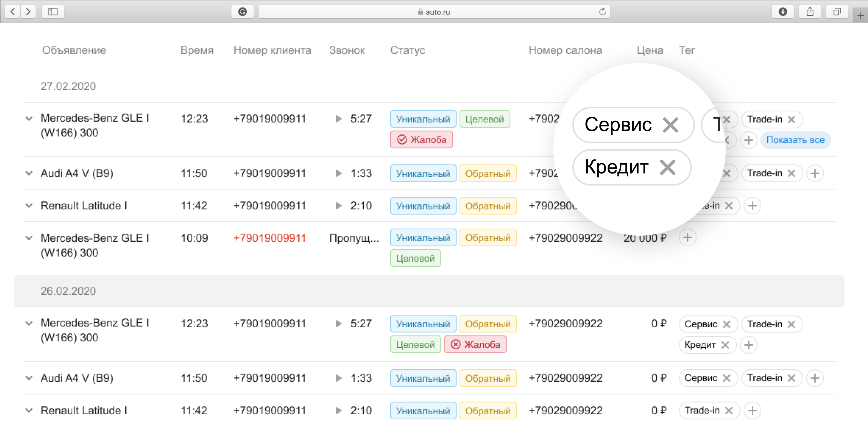
Task: Expand the first Mercedes-Benz GLE row
Action: 29,119
